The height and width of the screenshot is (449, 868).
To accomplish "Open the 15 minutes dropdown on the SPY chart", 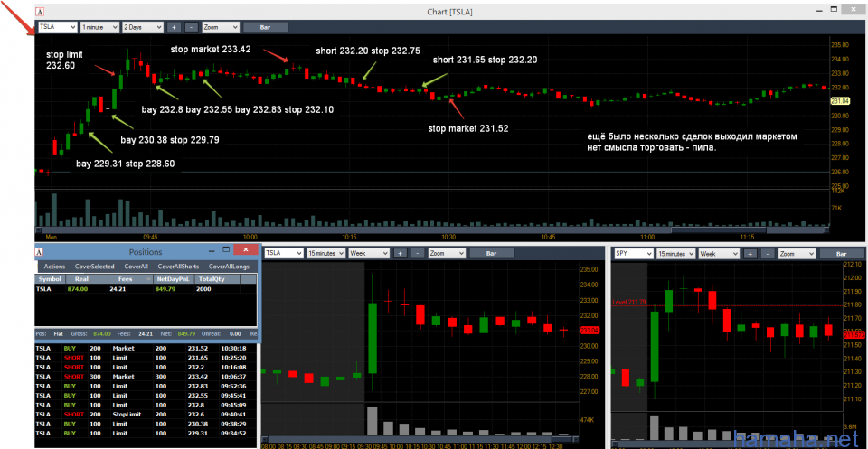I will 675,254.
